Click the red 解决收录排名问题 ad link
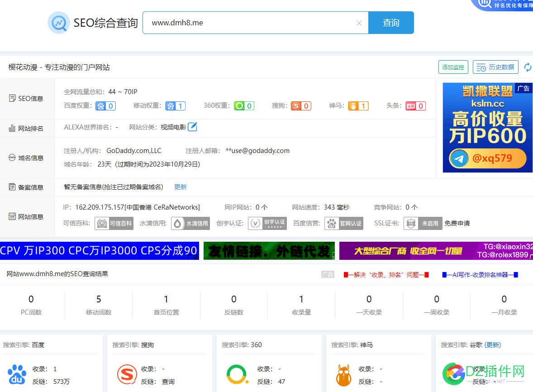Viewport: 533px width, 392px height. pyautogui.click(x=386, y=275)
